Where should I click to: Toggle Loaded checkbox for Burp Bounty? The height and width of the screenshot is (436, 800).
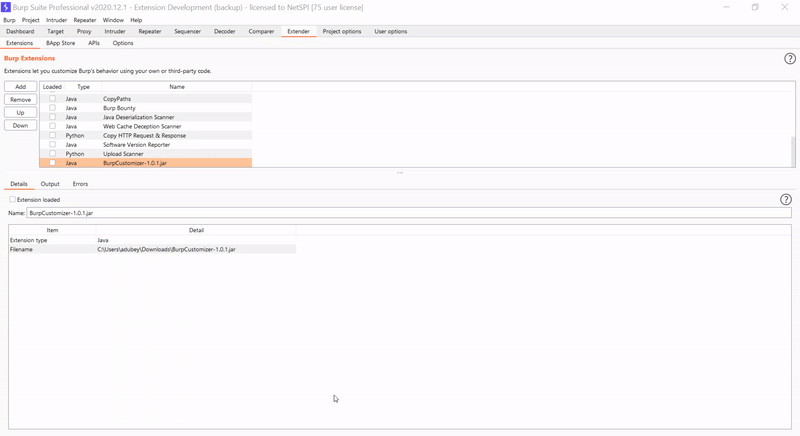click(x=53, y=108)
